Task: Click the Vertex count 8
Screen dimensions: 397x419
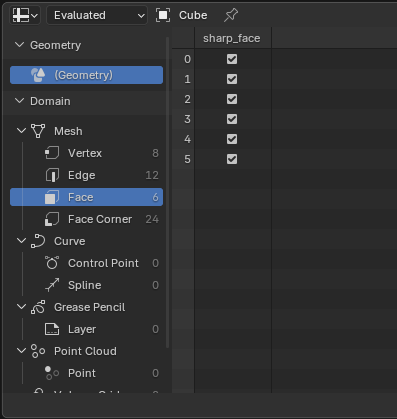Action: click(x=155, y=153)
